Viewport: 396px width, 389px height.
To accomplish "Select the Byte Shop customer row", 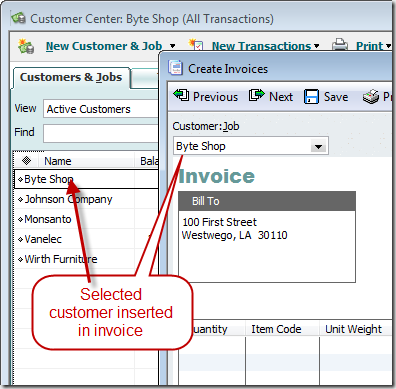I will (x=86, y=179).
